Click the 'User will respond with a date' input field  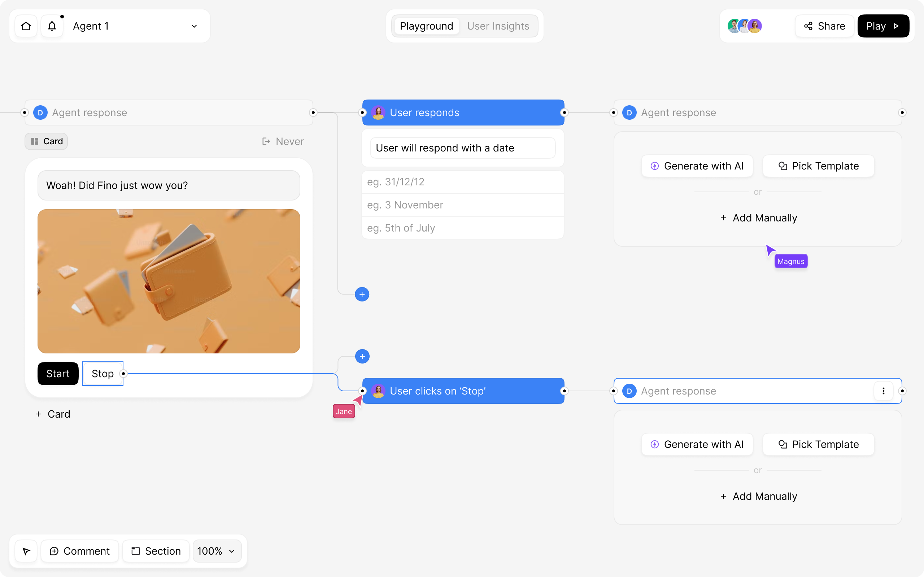pyautogui.click(x=462, y=148)
